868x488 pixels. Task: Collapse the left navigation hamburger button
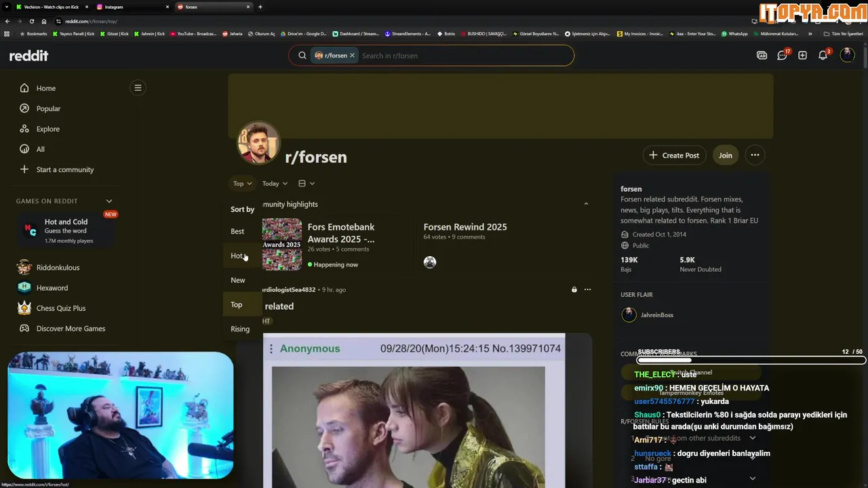click(x=138, y=87)
